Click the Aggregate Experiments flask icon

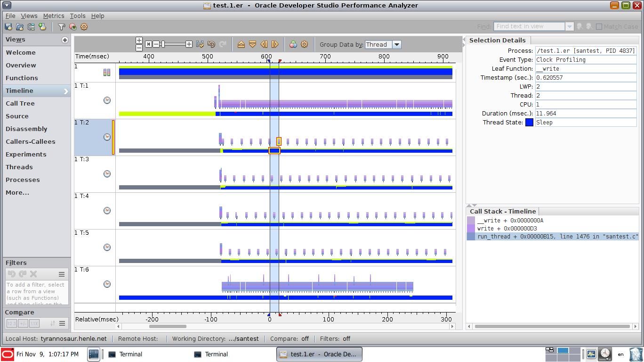click(42, 27)
